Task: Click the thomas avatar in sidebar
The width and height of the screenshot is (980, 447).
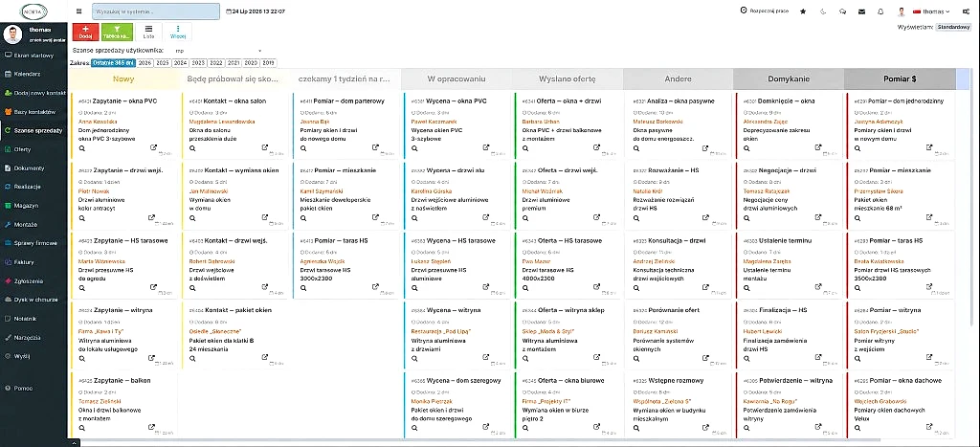Action: click(12, 34)
